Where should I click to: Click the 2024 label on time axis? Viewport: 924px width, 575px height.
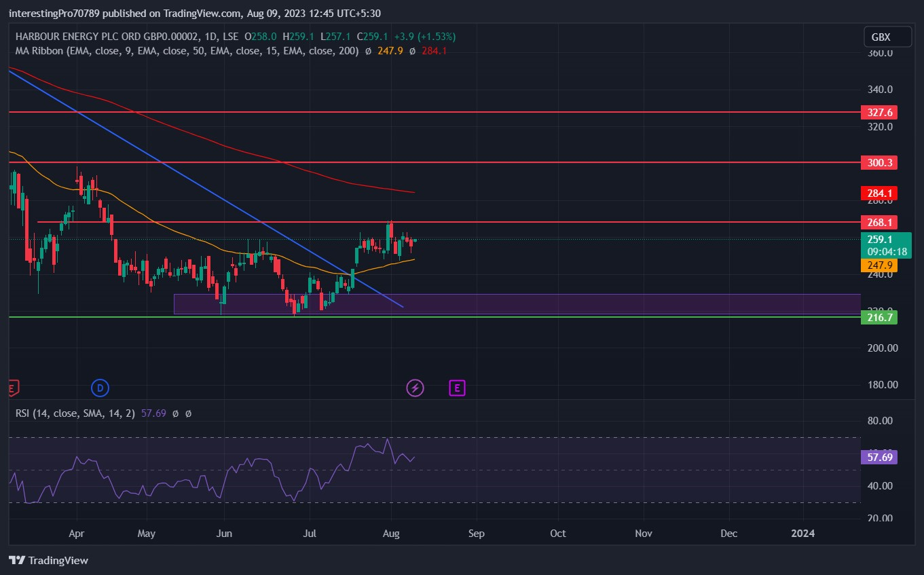803,534
